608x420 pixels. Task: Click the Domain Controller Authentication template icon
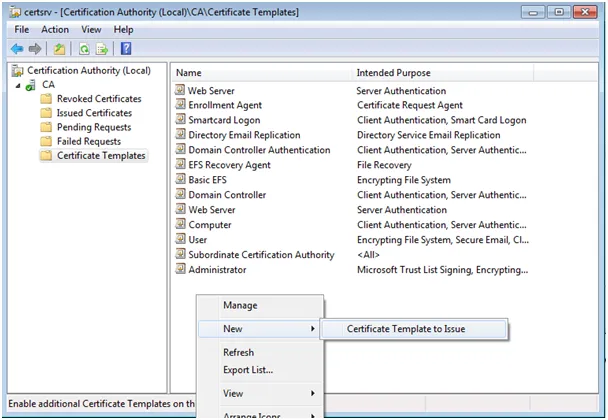[x=180, y=149]
